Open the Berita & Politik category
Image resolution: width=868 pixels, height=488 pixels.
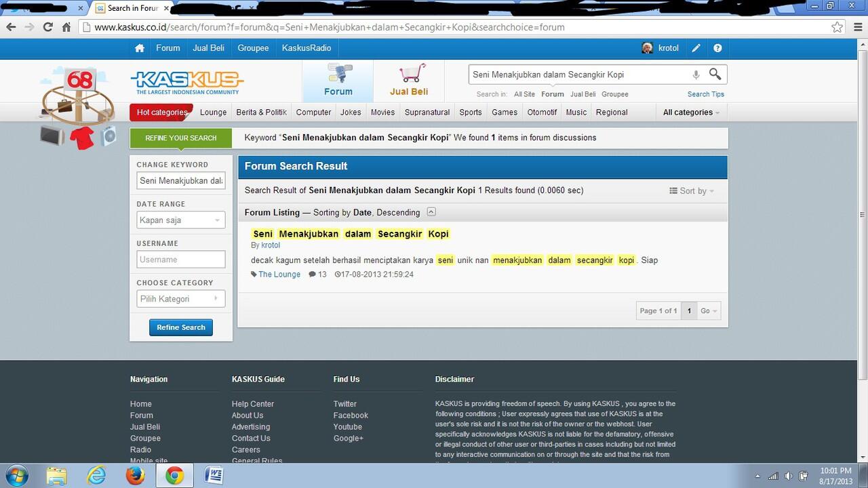[261, 113]
